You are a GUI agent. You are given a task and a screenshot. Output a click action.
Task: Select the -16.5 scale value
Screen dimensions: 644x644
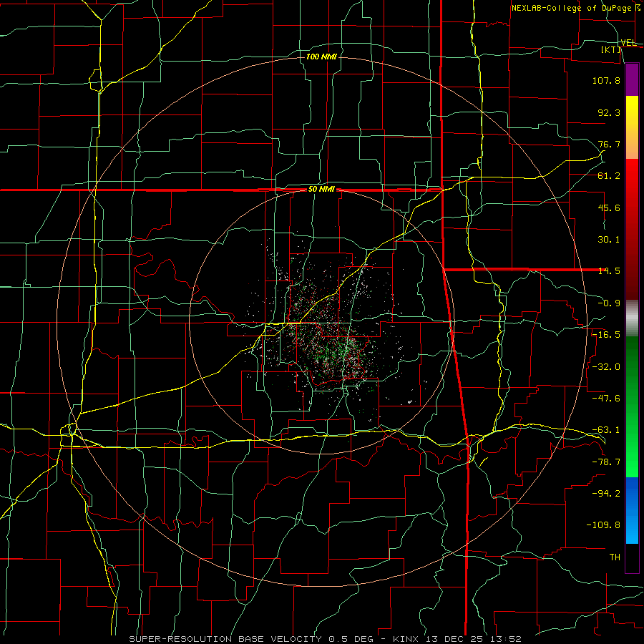pos(606,335)
